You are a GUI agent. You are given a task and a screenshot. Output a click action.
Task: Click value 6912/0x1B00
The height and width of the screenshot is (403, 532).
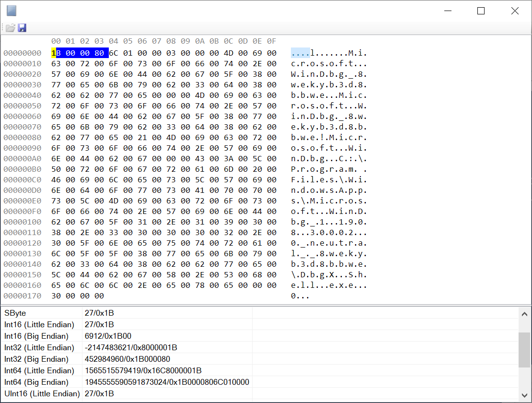tap(108, 336)
